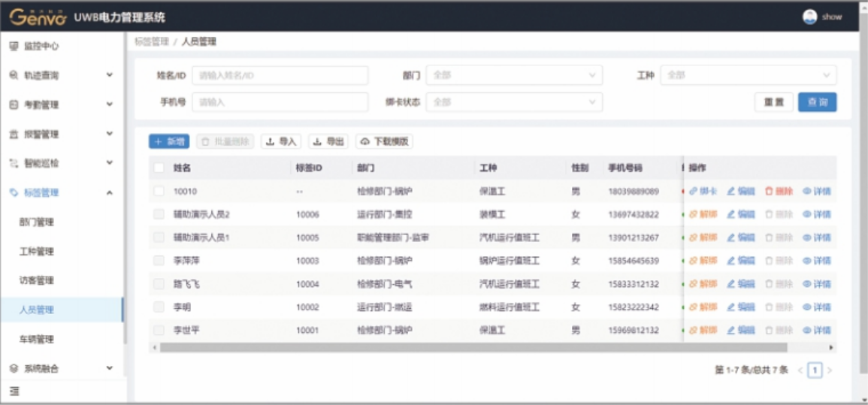Image resolution: width=868 pixels, height=405 pixels.
Task: Check the box for row 10010
Action: pos(159,192)
